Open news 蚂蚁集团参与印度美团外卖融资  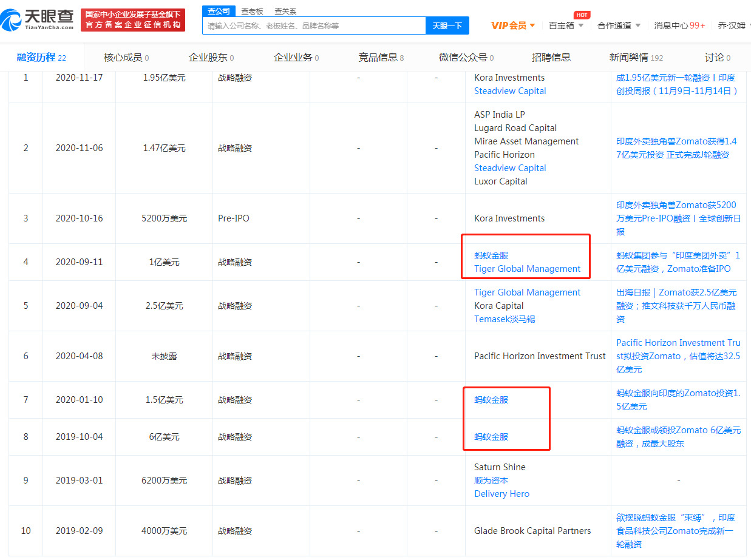click(x=678, y=262)
